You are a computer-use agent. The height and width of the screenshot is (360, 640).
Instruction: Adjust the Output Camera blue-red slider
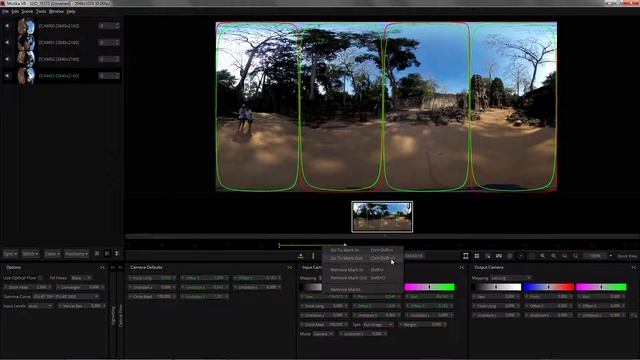(x=549, y=287)
